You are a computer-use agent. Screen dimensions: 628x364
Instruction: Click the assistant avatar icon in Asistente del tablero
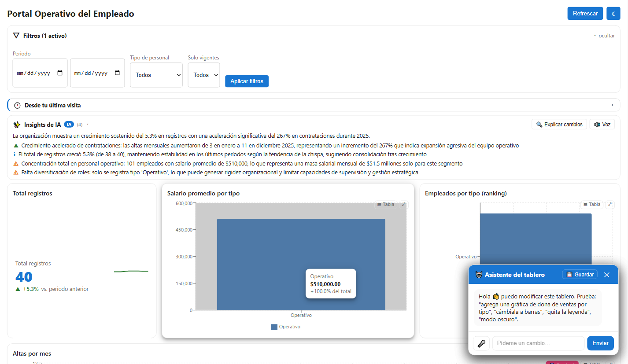click(479, 275)
